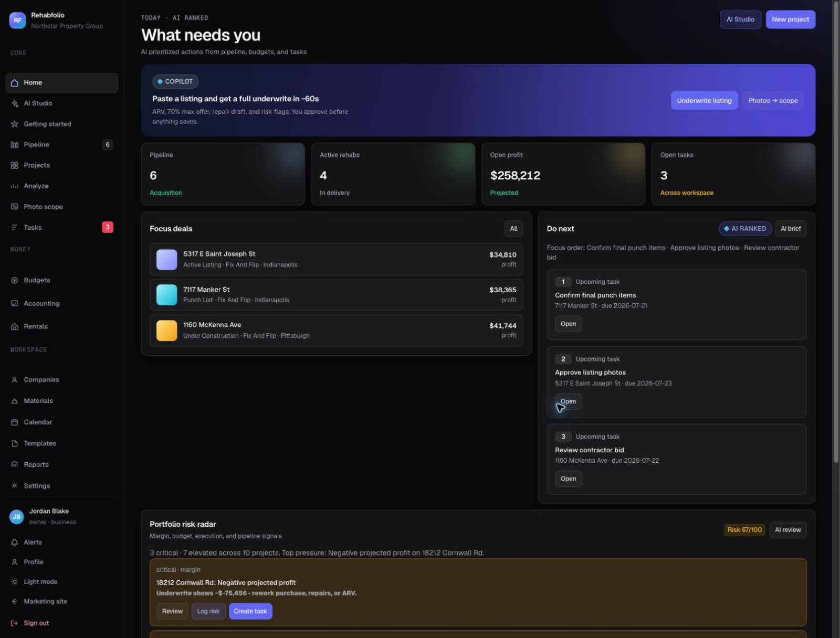Select the 1160 McKenna Ave deal row
The image size is (840, 638).
[x=336, y=331]
